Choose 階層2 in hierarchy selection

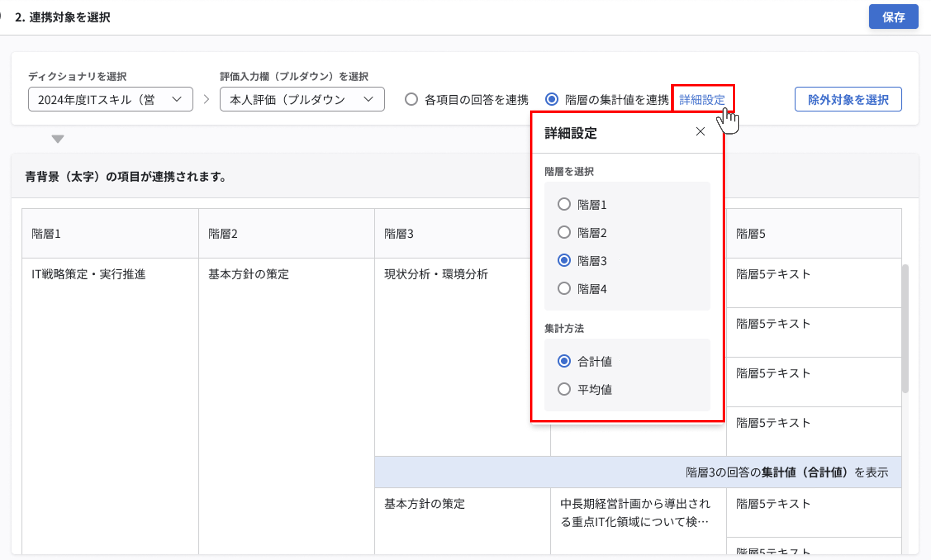(564, 232)
